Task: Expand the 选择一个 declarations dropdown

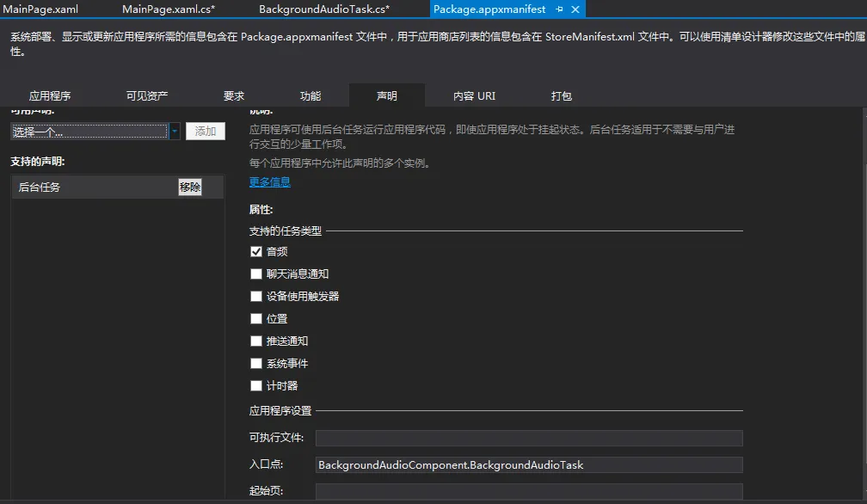Action: point(175,132)
